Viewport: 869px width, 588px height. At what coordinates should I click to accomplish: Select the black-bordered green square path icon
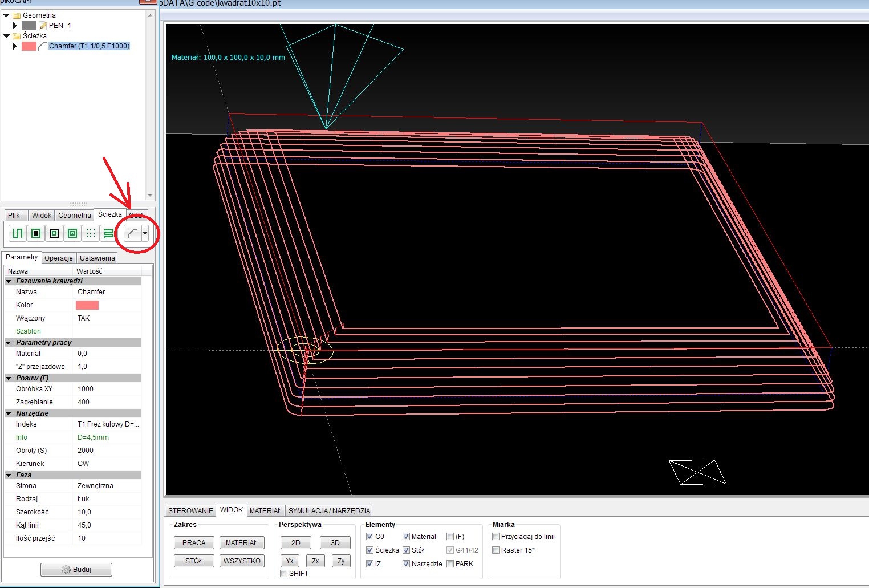coord(54,233)
